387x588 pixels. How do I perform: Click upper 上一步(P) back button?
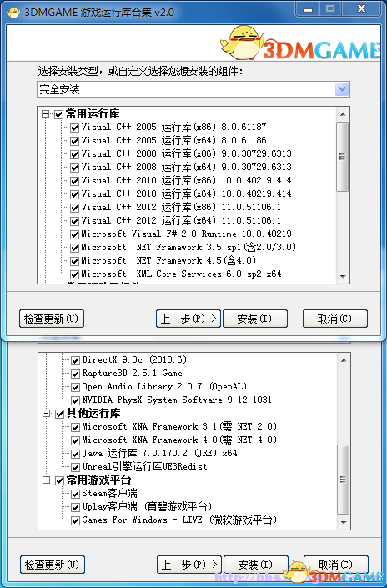188,319
